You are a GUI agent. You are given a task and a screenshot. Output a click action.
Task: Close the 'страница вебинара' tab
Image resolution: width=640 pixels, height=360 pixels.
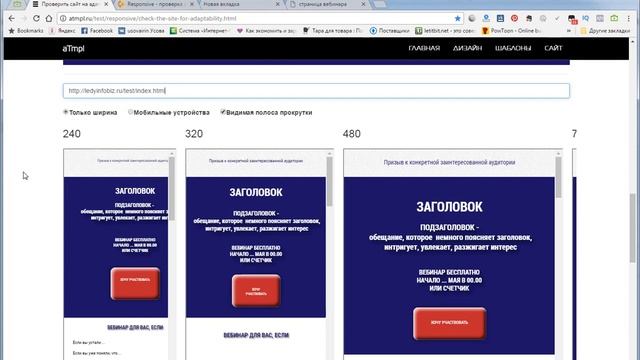click(x=363, y=4)
